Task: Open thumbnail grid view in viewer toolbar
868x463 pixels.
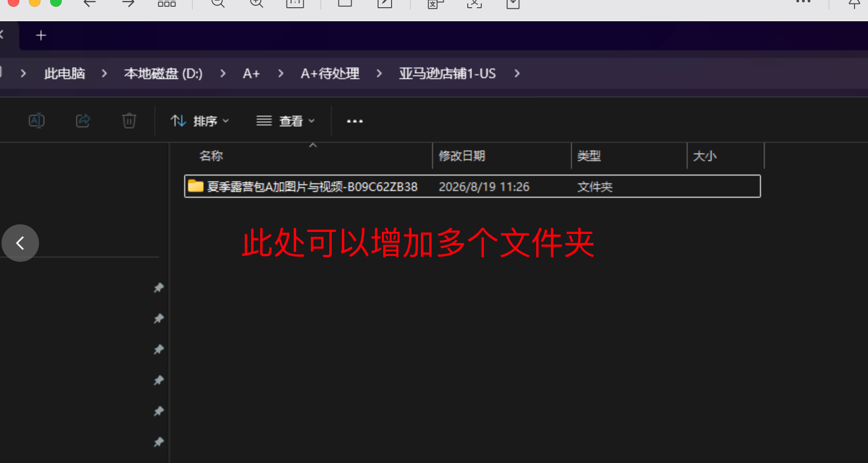Action: click(167, 3)
